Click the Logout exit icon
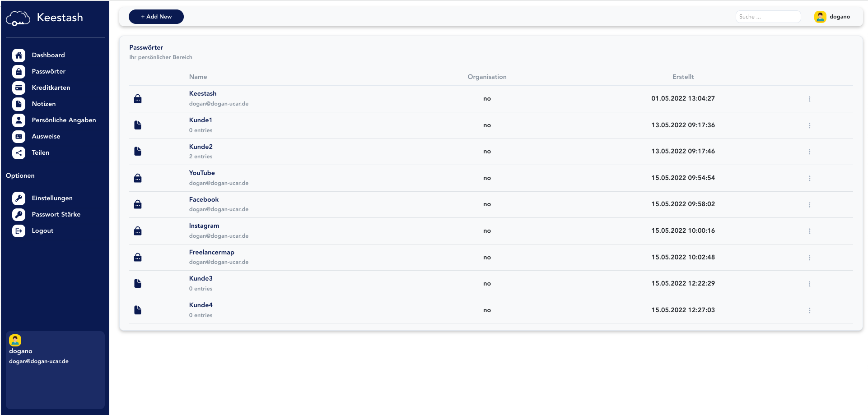 (19, 231)
